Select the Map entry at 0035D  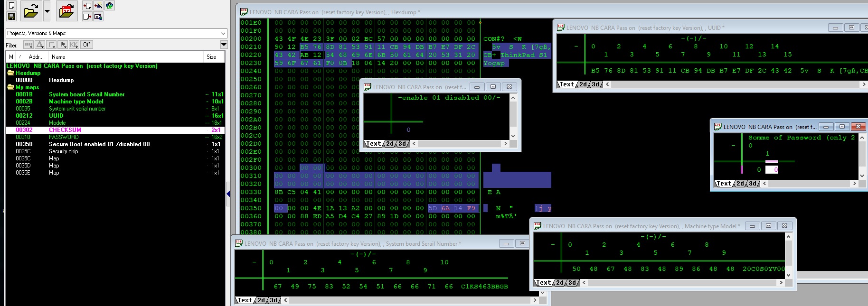coord(115,166)
